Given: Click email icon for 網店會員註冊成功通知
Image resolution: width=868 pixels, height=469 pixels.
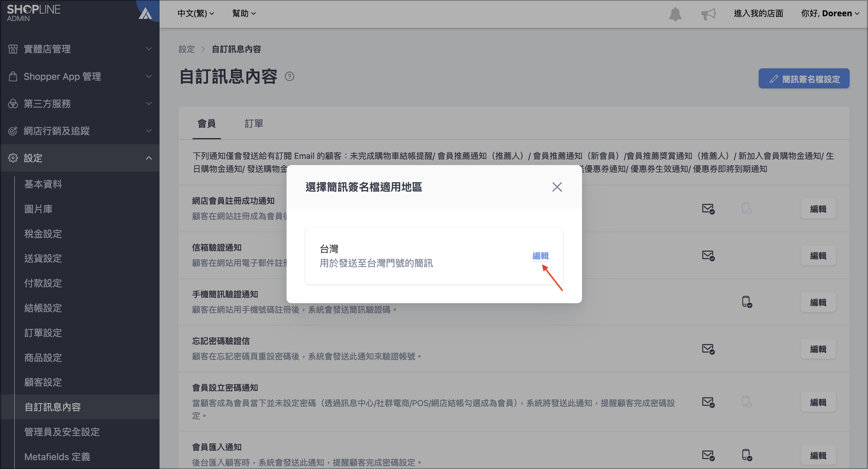Looking at the screenshot, I should click(708, 209).
